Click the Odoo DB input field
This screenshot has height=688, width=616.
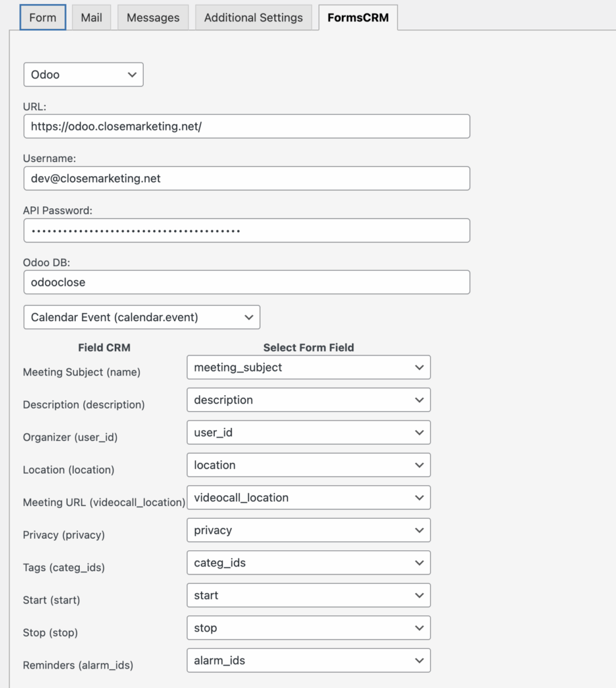pyautogui.click(x=247, y=282)
